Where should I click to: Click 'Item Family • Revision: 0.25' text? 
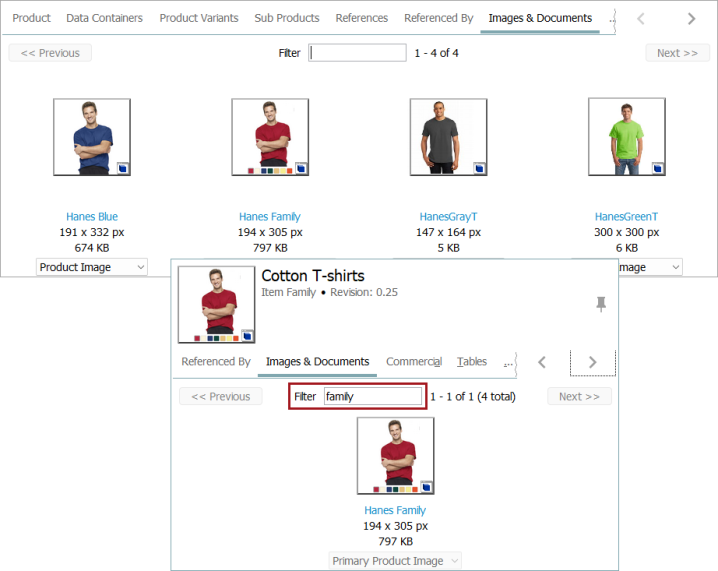click(329, 292)
